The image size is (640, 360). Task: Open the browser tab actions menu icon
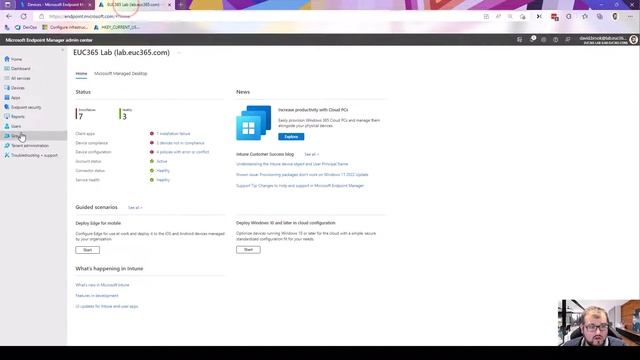[7, 4]
